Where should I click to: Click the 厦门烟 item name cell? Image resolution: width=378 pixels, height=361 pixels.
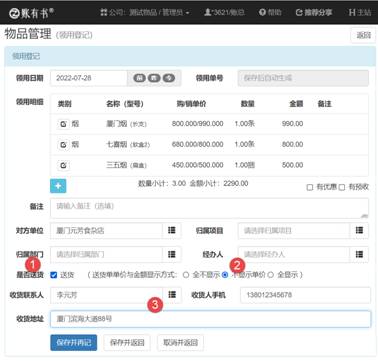tap(126, 124)
